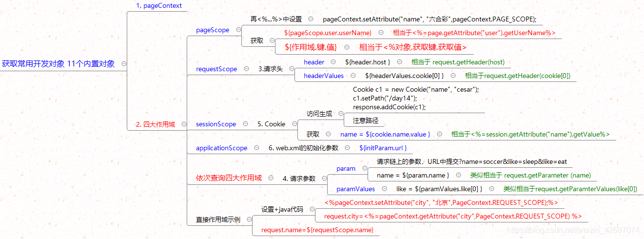Image resolution: width=644 pixels, height=239 pixels.
Task: Select the 1. pageContext node
Action: click(159, 6)
